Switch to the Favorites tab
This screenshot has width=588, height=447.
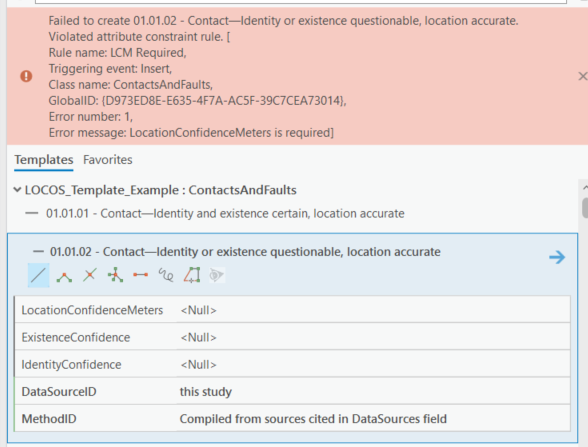click(108, 160)
